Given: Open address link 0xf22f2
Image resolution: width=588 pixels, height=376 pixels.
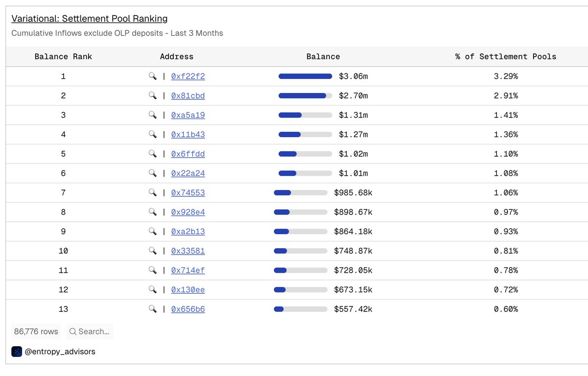Looking at the screenshot, I should [188, 76].
